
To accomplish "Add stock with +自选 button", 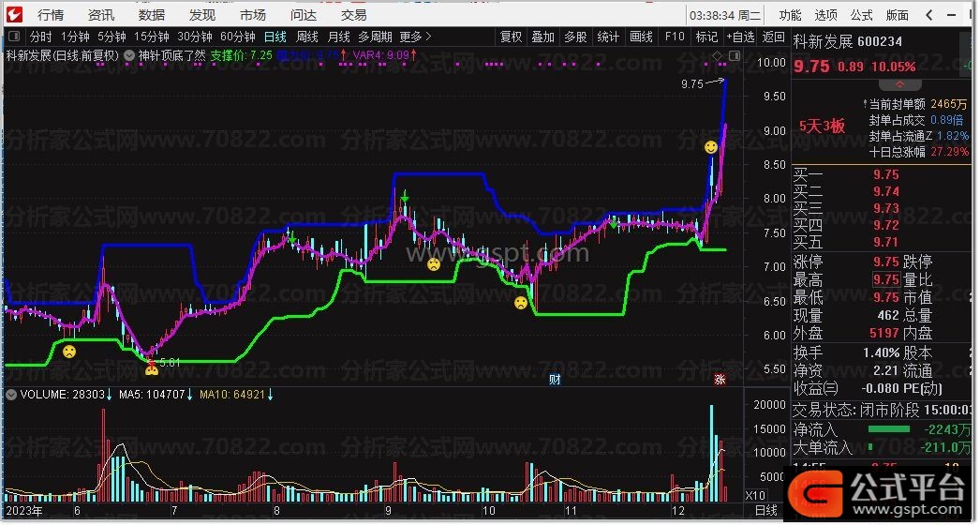I will point(741,37).
